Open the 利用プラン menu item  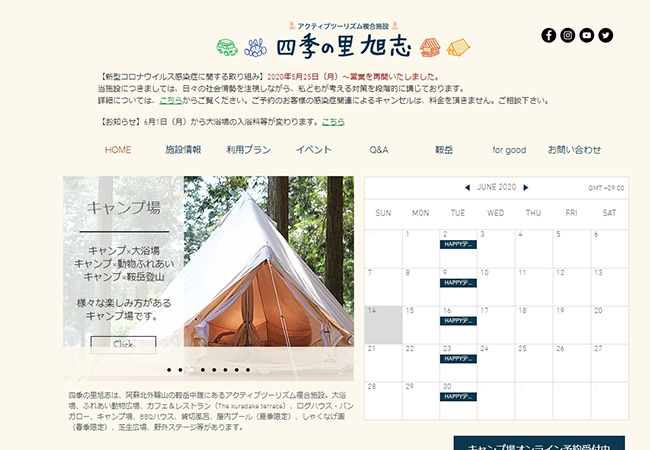[248, 150]
